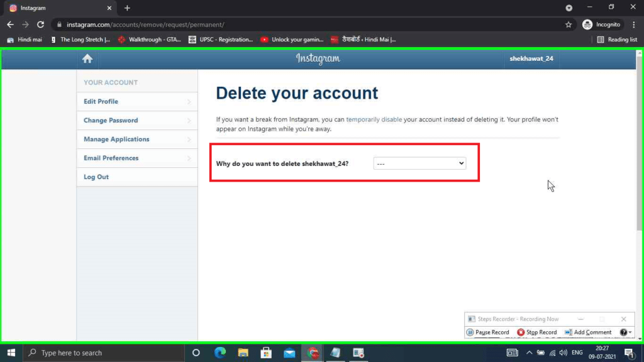Open the UPSC - Registration bookmark

coord(221,40)
